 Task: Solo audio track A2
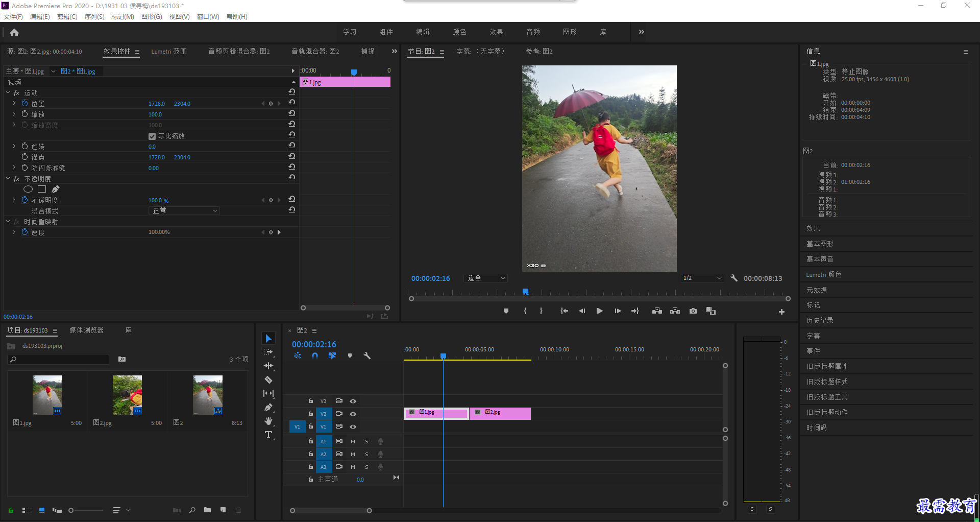click(366, 454)
